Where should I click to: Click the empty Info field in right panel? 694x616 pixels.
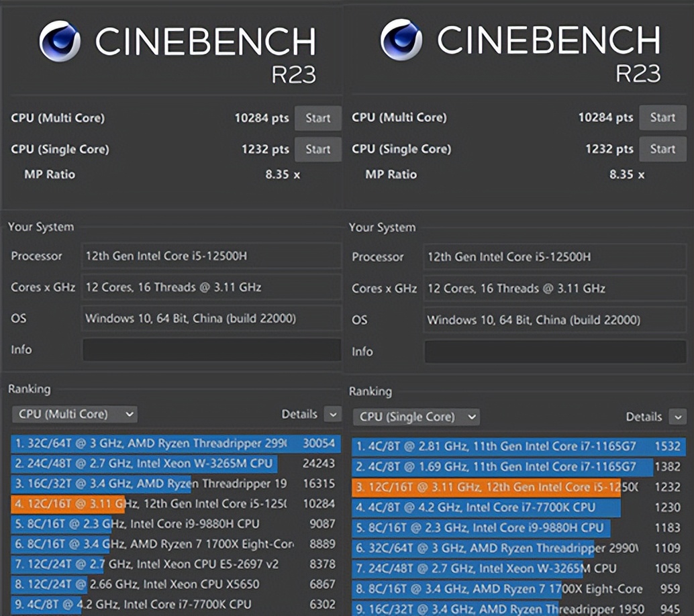555,351
